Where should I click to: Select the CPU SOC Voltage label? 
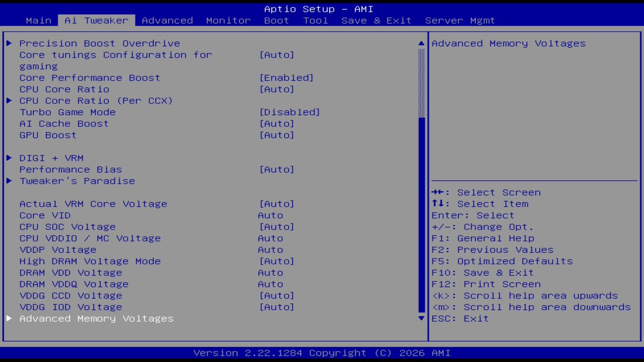[67, 227]
